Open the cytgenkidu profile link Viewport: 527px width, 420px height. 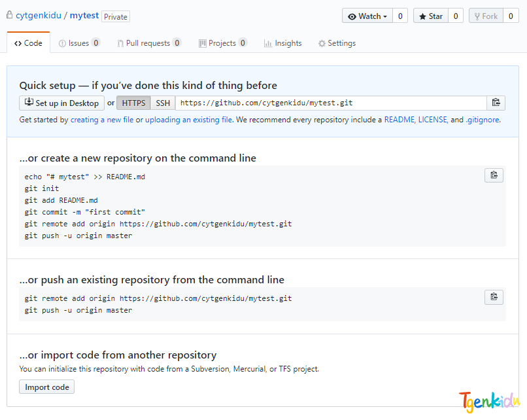[39, 16]
